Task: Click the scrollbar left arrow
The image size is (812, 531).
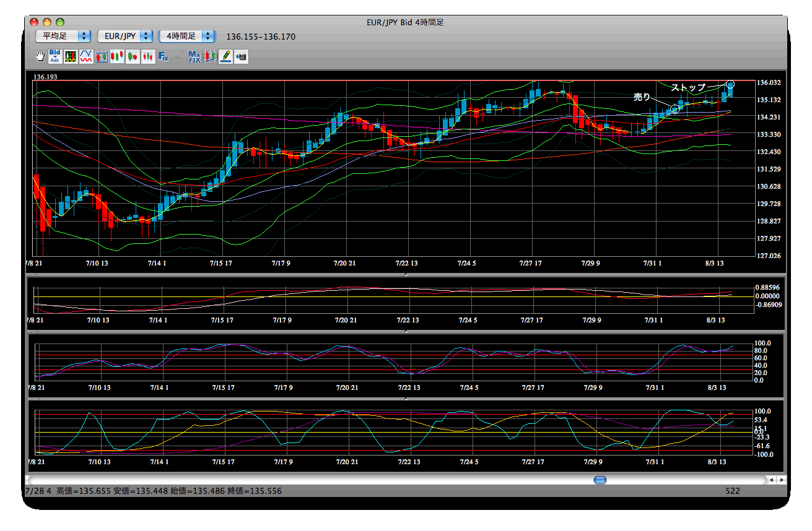Action: tap(771, 480)
